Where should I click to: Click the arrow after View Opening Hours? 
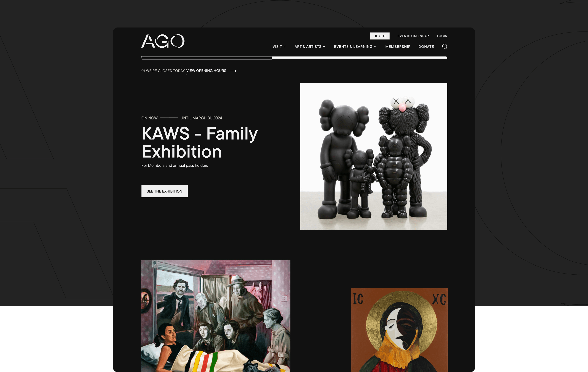[x=234, y=71]
